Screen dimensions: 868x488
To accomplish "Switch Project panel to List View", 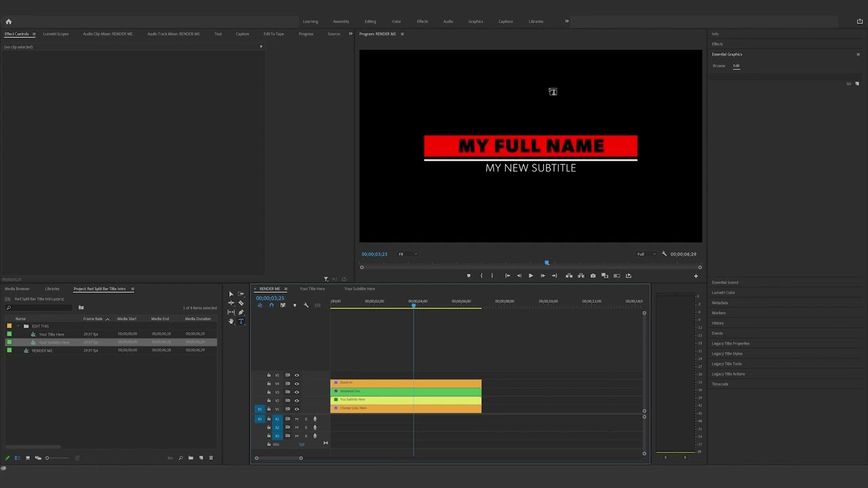I will point(18,458).
